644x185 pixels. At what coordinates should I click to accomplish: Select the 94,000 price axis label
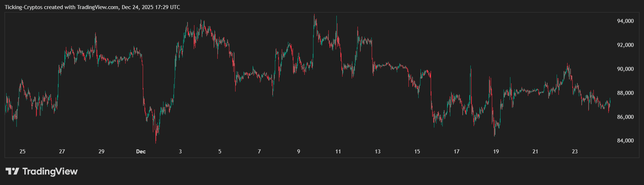pyautogui.click(x=625, y=21)
